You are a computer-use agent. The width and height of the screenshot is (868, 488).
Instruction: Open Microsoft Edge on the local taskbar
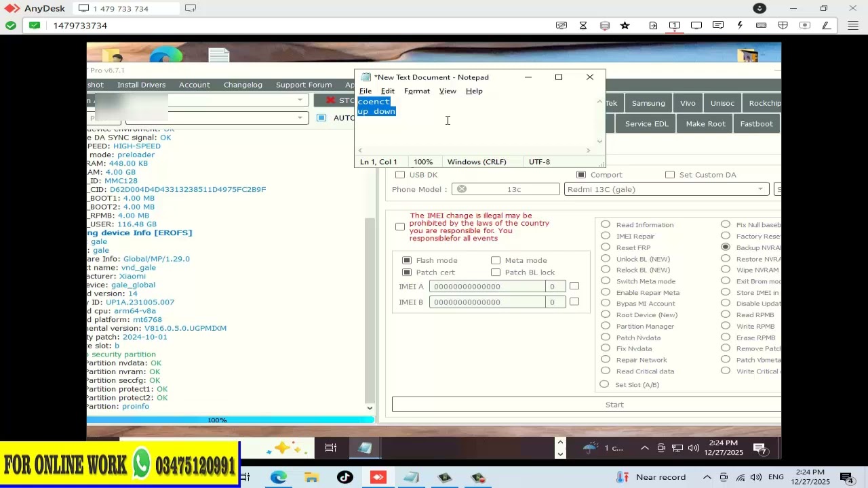pyautogui.click(x=279, y=477)
